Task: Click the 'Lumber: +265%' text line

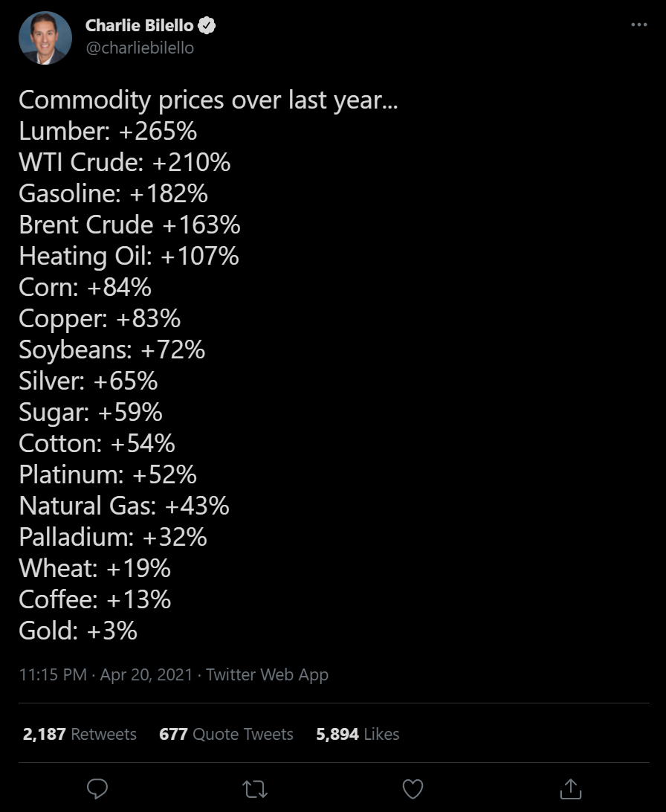Action: tap(108, 131)
